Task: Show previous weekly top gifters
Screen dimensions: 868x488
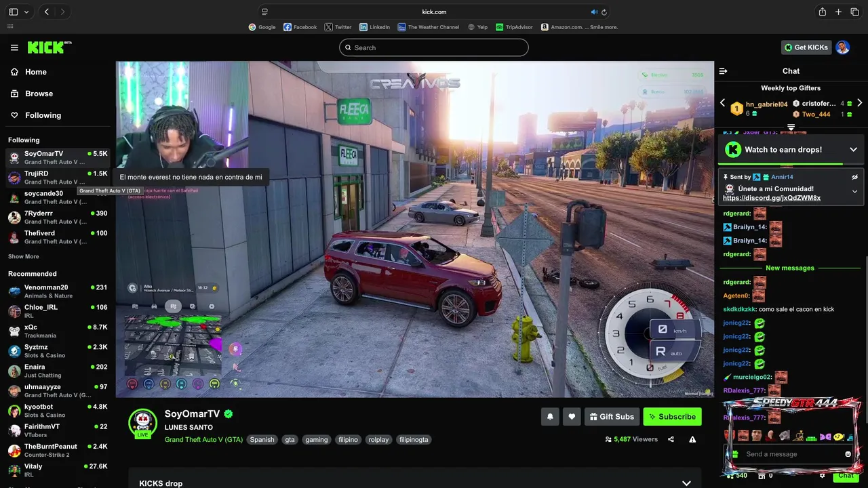Action: pyautogui.click(x=722, y=103)
